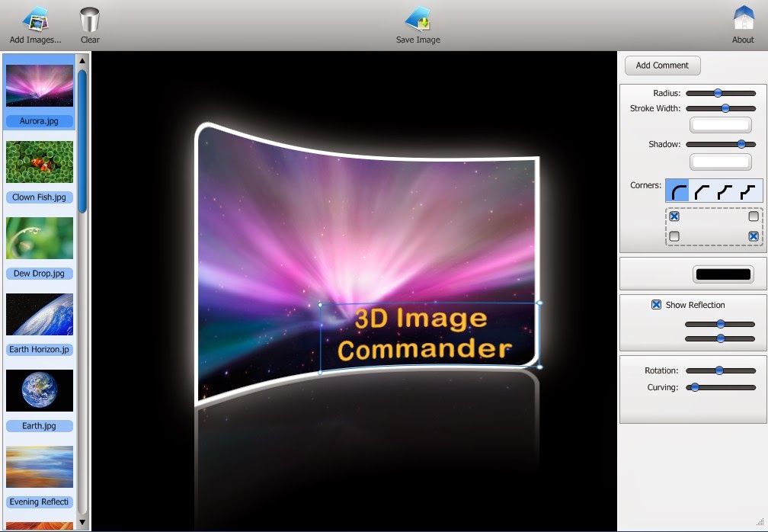Click the Earth.jpg file name label

pyautogui.click(x=39, y=426)
